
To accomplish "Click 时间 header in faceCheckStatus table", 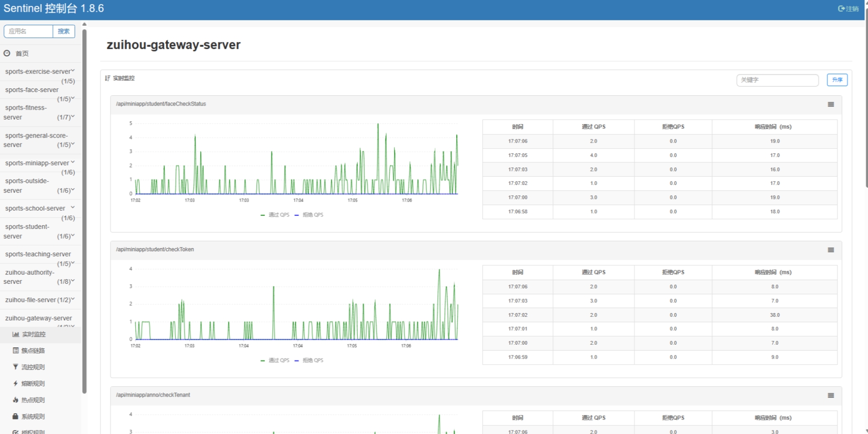I will click(x=517, y=127).
